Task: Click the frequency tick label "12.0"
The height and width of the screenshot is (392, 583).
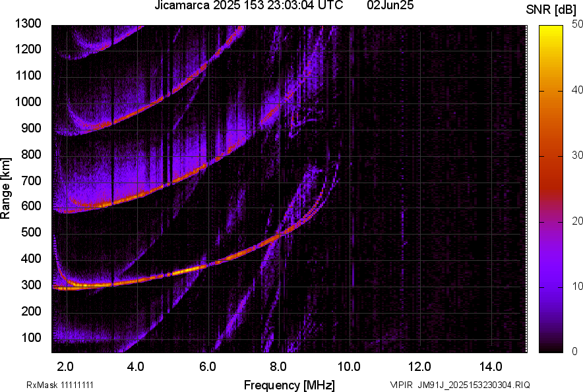Action: pos(420,367)
